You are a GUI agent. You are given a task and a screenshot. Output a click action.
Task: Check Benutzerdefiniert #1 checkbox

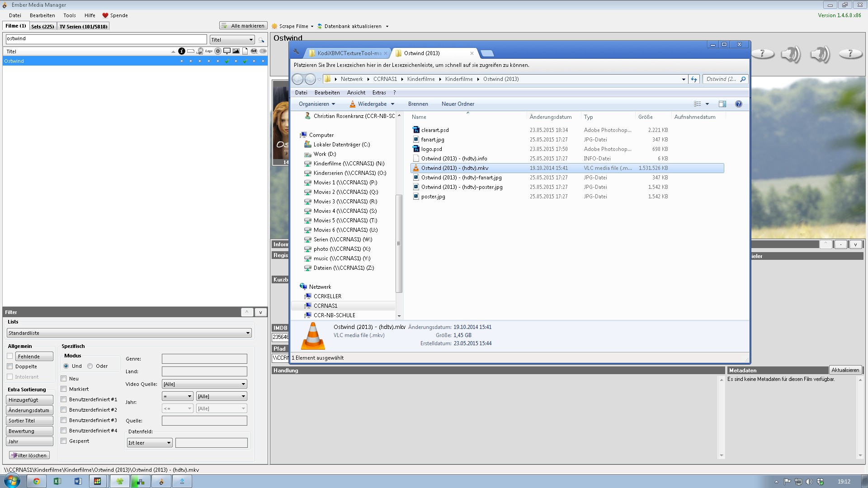coord(64,399)
